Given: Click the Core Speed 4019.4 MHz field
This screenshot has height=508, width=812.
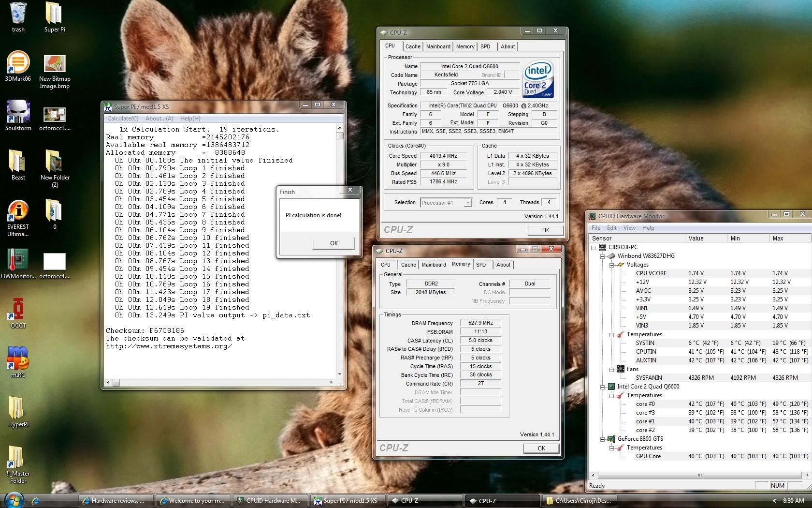Looking at the screenshot, I should (443, 156).
